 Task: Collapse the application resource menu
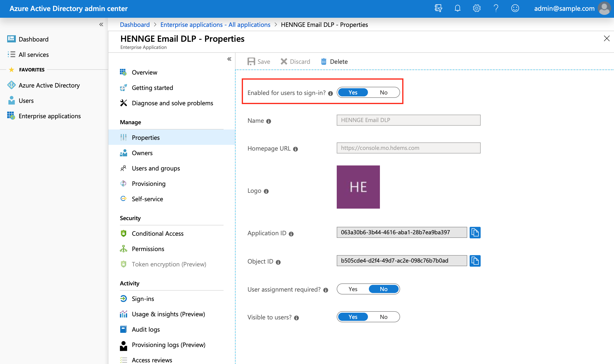(x=229, y=59)
